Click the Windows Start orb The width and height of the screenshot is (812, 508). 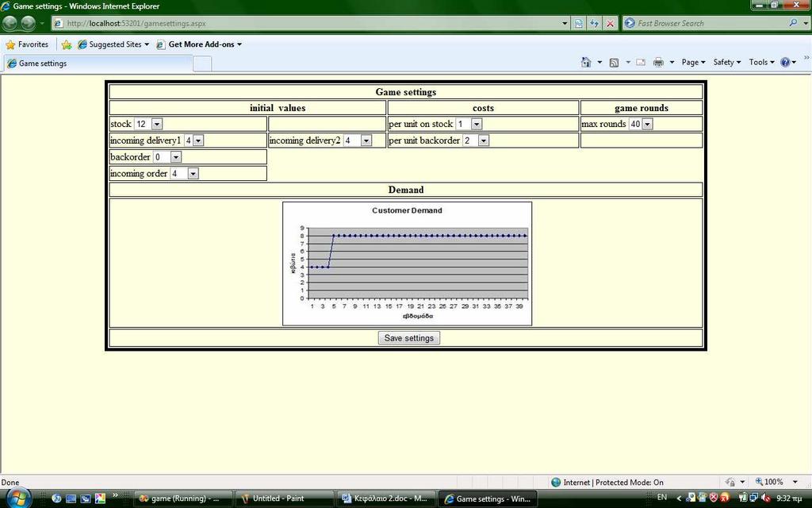pos(17,498)
